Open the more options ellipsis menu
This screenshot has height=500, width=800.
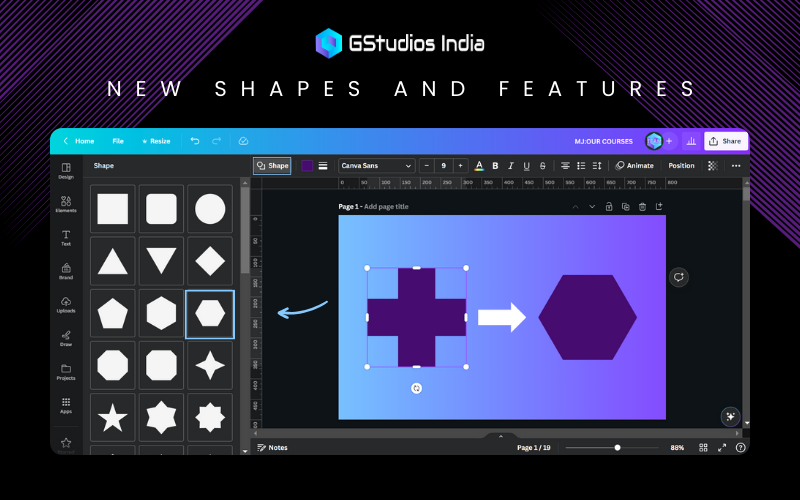tap(736, 166)
